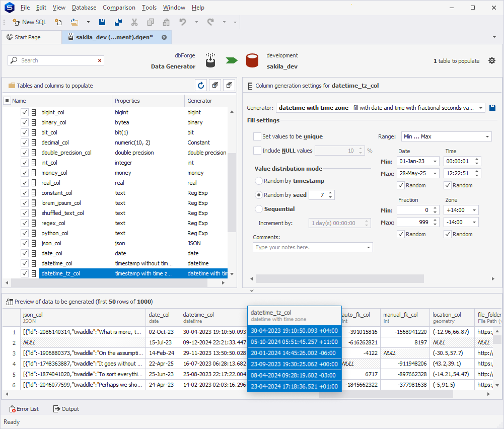Open the generator settings gear icon

coord(492,61)
